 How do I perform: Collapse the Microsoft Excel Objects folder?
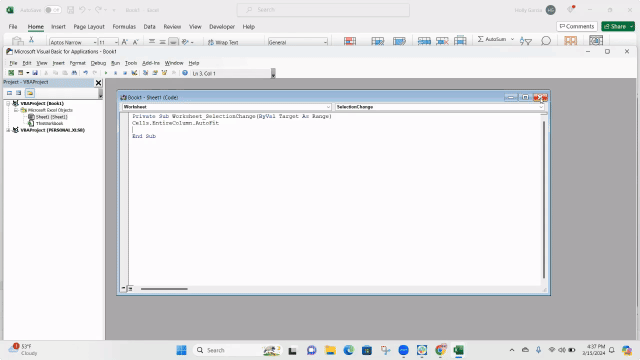click(x=16, y=110)
